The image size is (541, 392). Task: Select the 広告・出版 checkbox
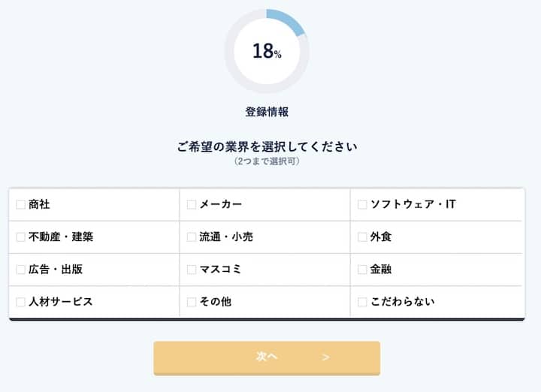[20, 270]
